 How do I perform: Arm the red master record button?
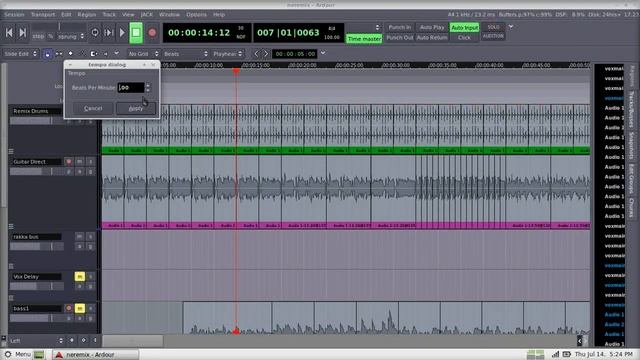(x=152, y=33)
